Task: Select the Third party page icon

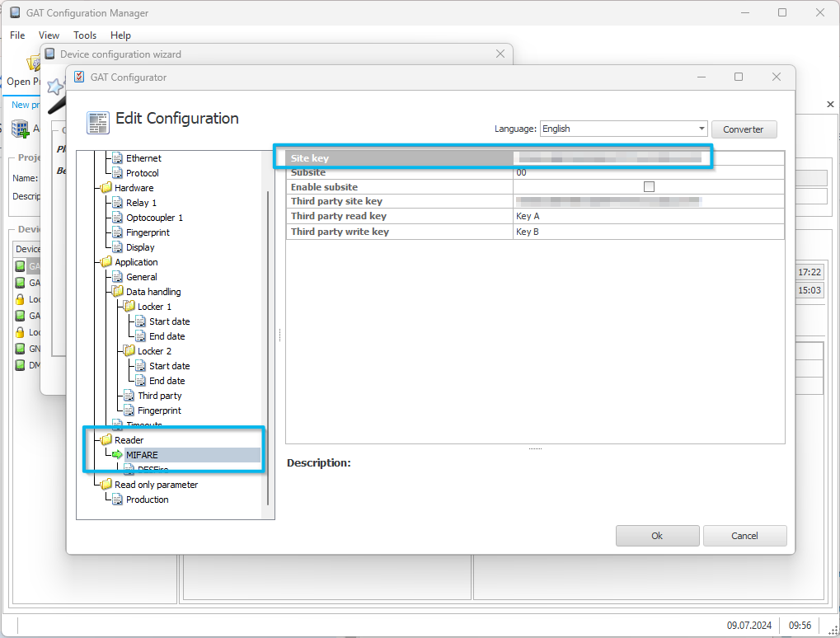Action: [129, 396]
